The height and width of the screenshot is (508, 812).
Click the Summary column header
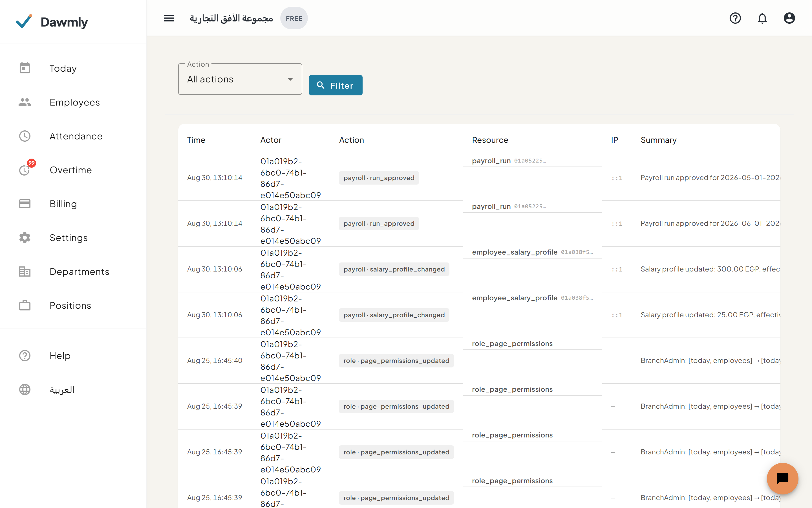(x=659, y=140)
